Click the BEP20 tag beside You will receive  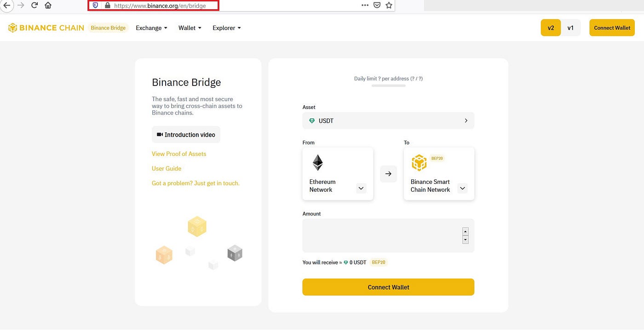point(379,263)
